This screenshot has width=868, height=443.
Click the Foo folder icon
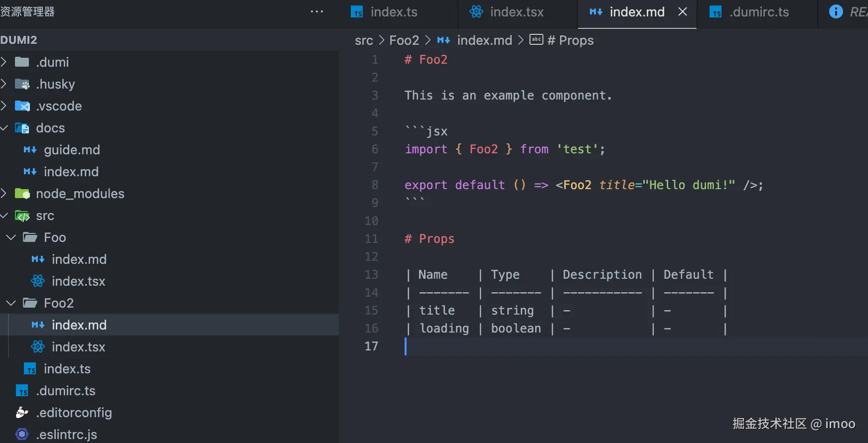pyautogui.click(x=30, y=237)
